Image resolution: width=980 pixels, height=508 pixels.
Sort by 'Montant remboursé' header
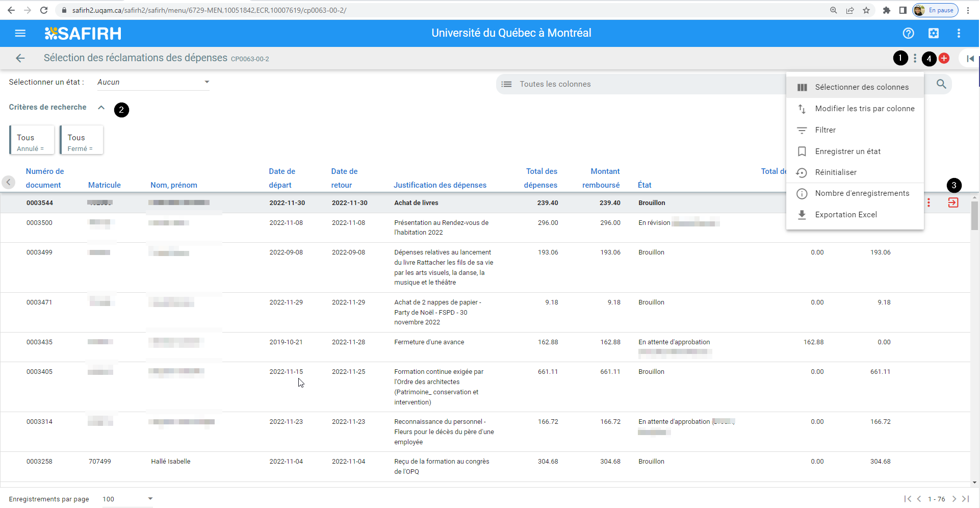point(601,178)
